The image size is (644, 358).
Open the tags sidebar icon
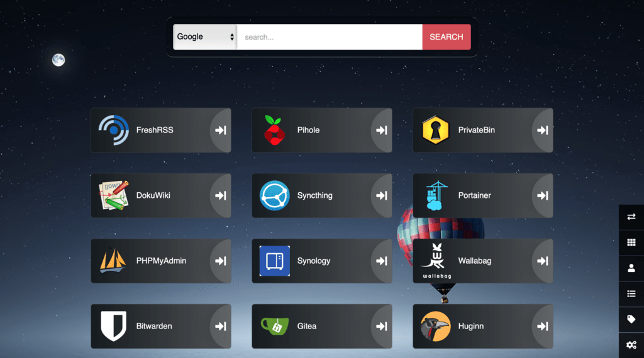click(631, 319)
